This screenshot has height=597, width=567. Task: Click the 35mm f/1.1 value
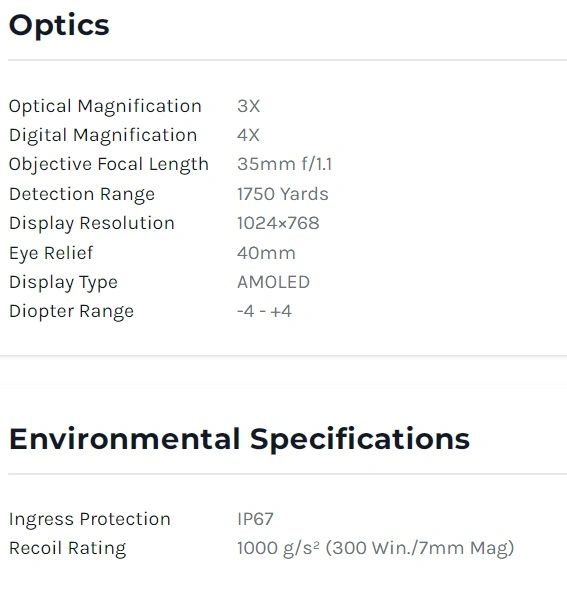click(x=284, y=164)
